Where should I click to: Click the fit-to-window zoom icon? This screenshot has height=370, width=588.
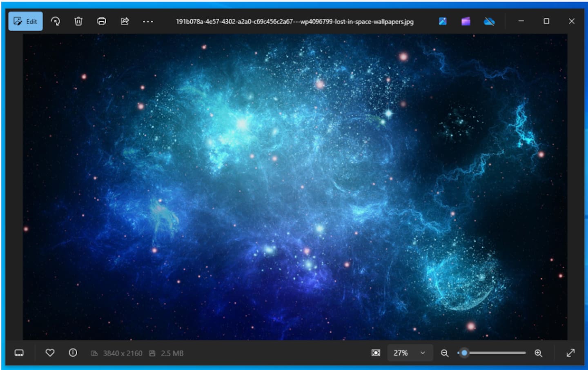[x=376, y=353]
